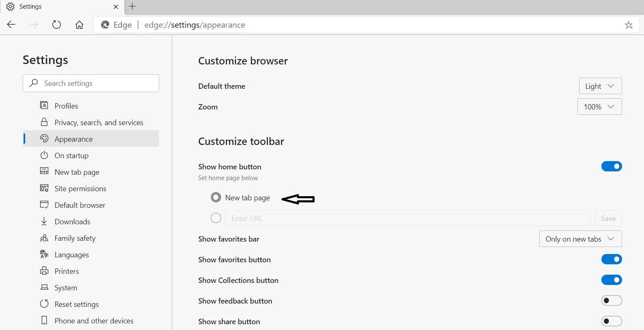
Task: Disable the Show home button toggle
Action: 612,166
